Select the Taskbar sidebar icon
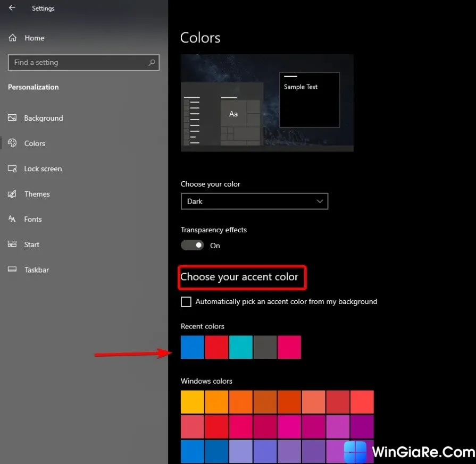Image resolution: width=476 pixels, height=464 pixels. click(12, 269)
